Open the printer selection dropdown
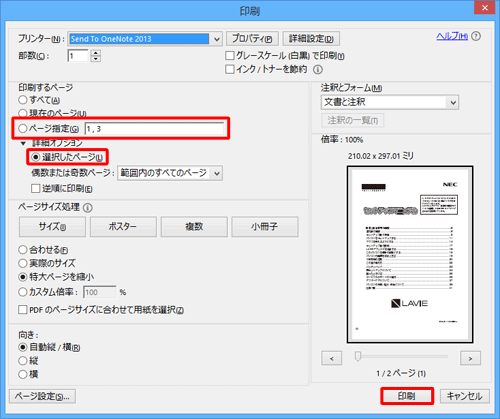Image resolution: width=500 pixels, height=419 pixels. click(x=217, y=39)
